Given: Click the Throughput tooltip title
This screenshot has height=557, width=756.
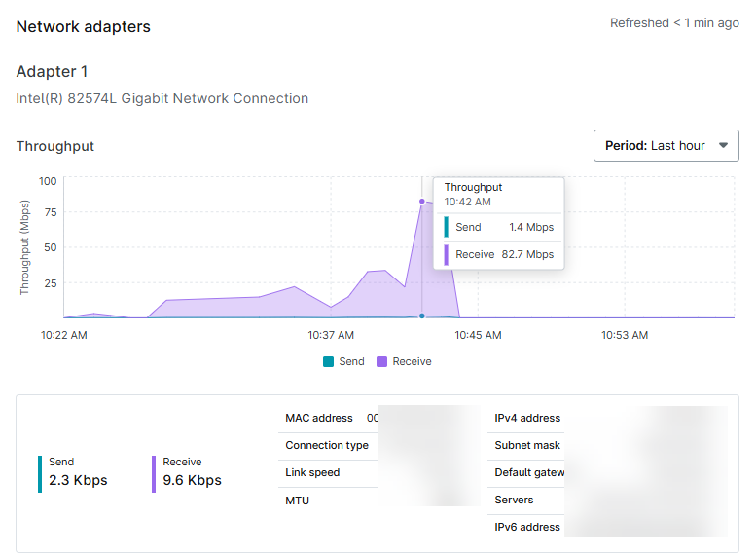Looking at the screenshot, I should coord(473,187).
